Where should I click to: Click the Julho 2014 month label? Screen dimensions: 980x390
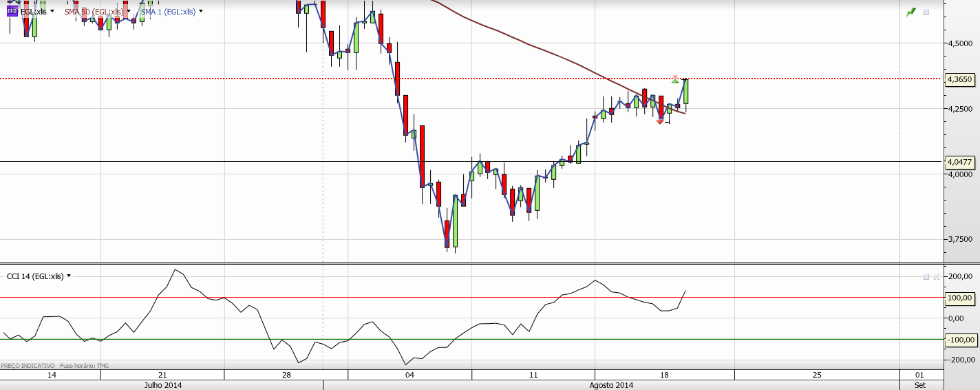tap(163, 385)
